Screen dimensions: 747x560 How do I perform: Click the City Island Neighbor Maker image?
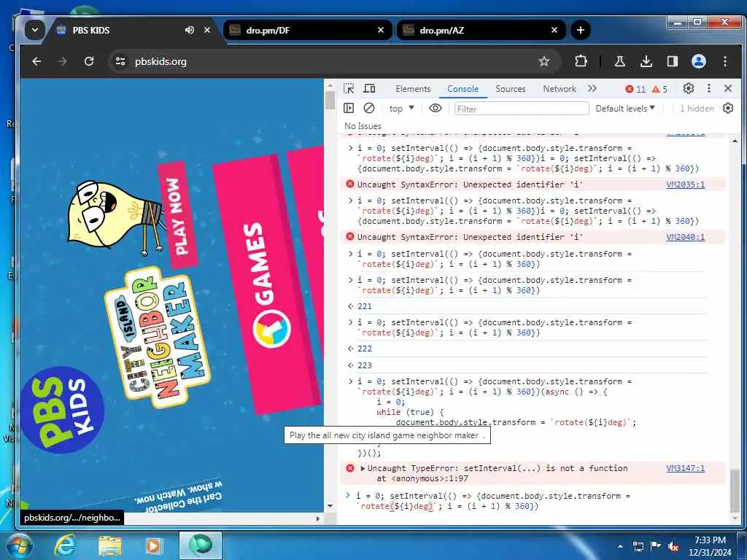[x=158, y=337]
